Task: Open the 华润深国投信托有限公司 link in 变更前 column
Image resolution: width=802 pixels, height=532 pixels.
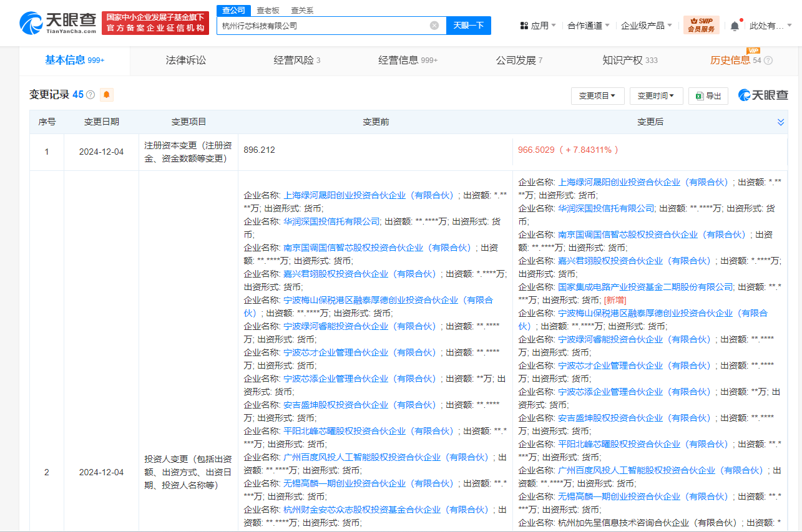Action: [331, 221]
